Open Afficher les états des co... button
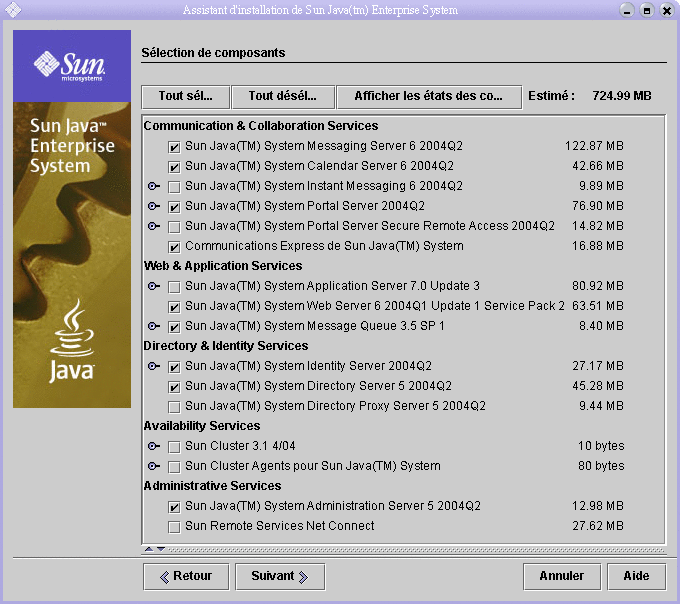Screen dimensions: 680x604 click(x=429, y=96)
